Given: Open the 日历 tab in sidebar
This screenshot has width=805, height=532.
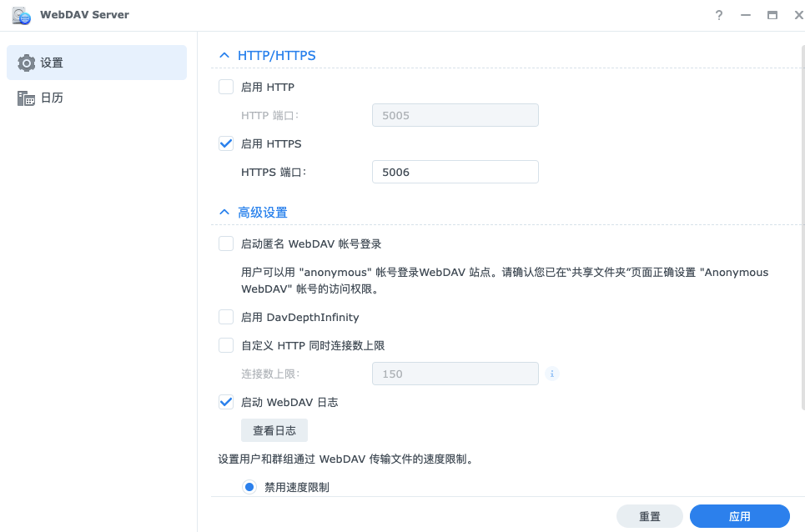Looking at the screenshot, I should (52, 98).
